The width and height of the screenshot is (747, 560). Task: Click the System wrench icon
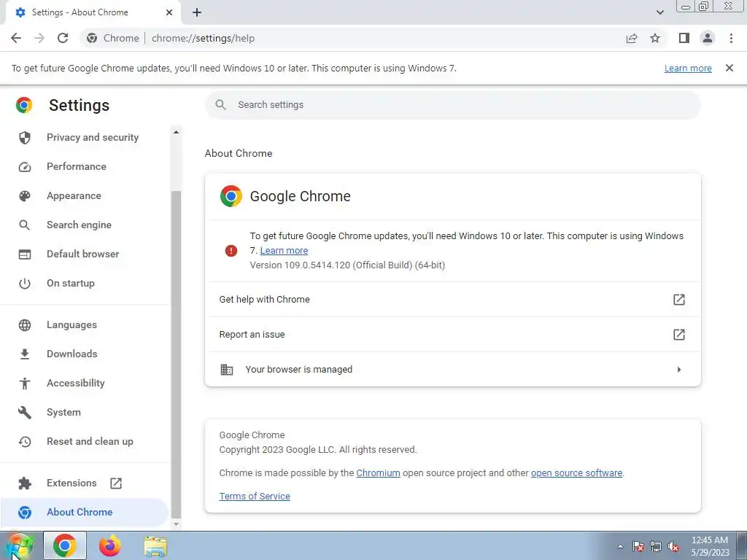tap(25, 413)
